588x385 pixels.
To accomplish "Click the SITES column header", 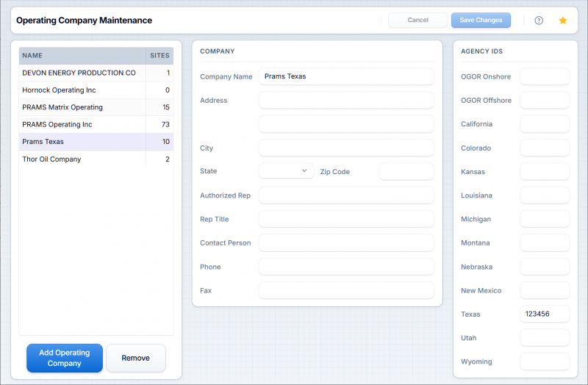I will click(159, 56).
